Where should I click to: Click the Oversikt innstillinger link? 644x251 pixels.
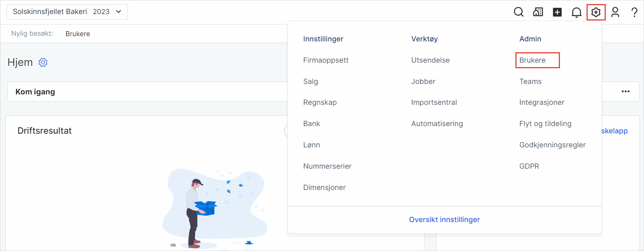coord(444,220)
